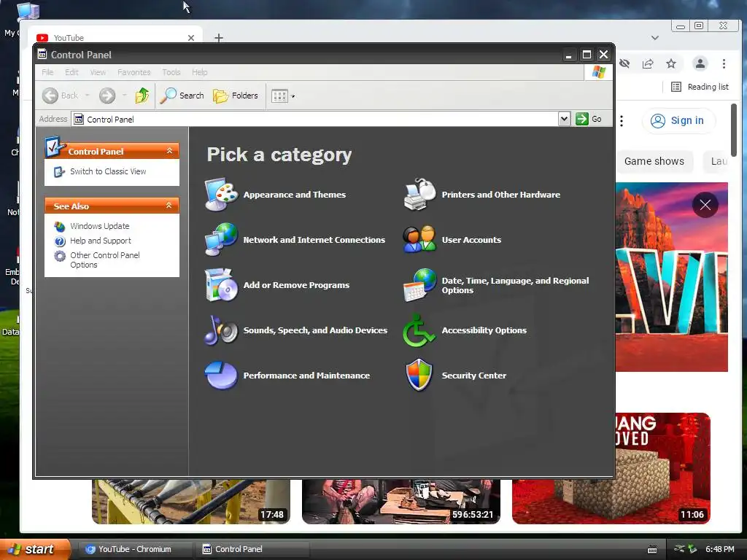Select the Game shows chip on YouTube
The image size is (747, 560).
pyautogui.click(x=654, y=161)
